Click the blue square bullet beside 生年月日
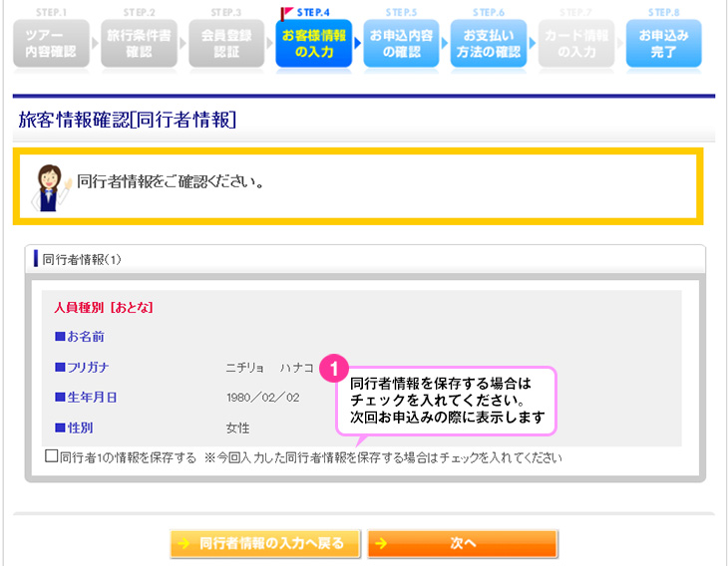728x566 pixels. 60,398
